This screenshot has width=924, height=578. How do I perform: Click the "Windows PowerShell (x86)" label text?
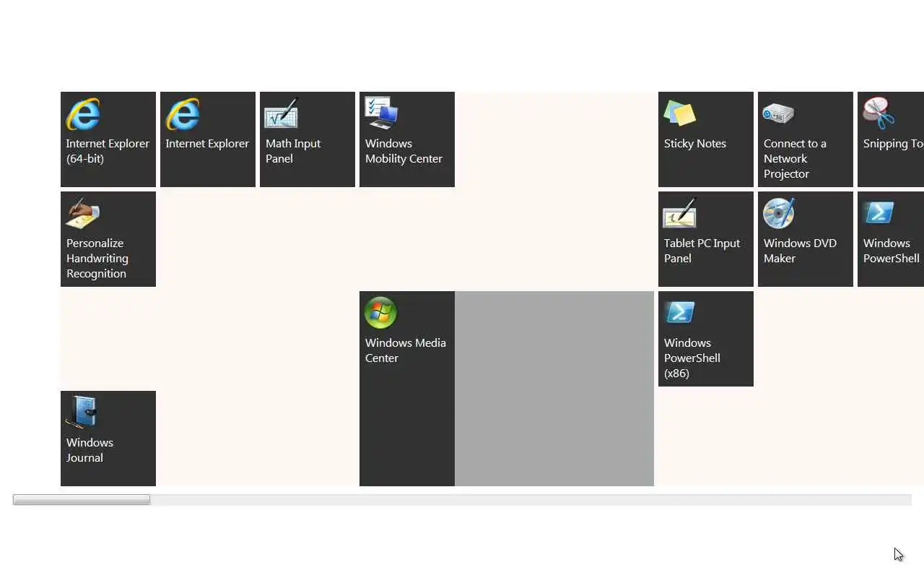point(692,358)
